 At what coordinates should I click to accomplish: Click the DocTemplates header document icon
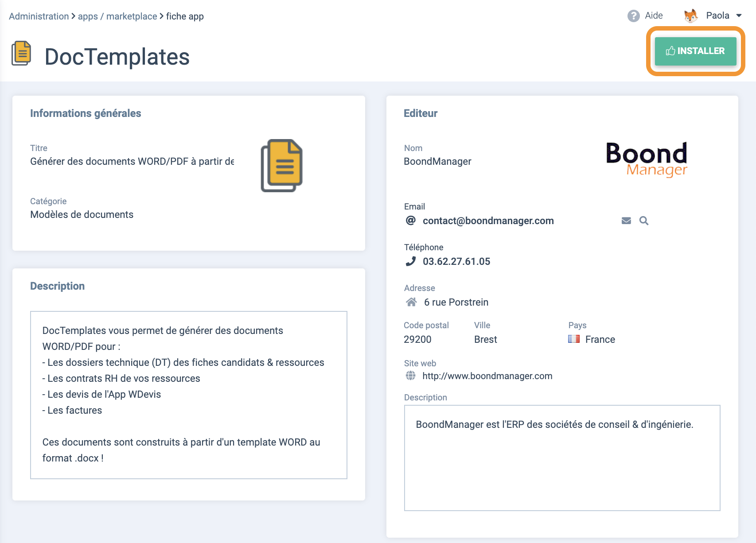(21, 54)
